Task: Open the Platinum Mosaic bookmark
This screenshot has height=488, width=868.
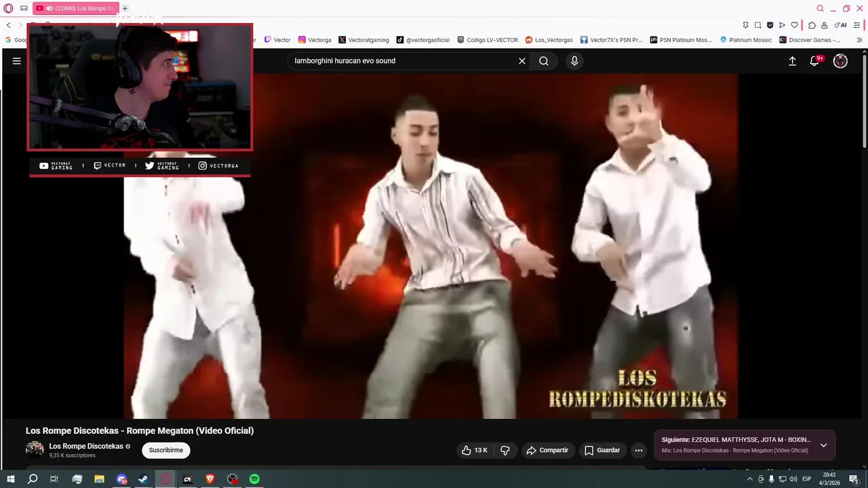Action: pyautogui.click(x=745, y=40)
